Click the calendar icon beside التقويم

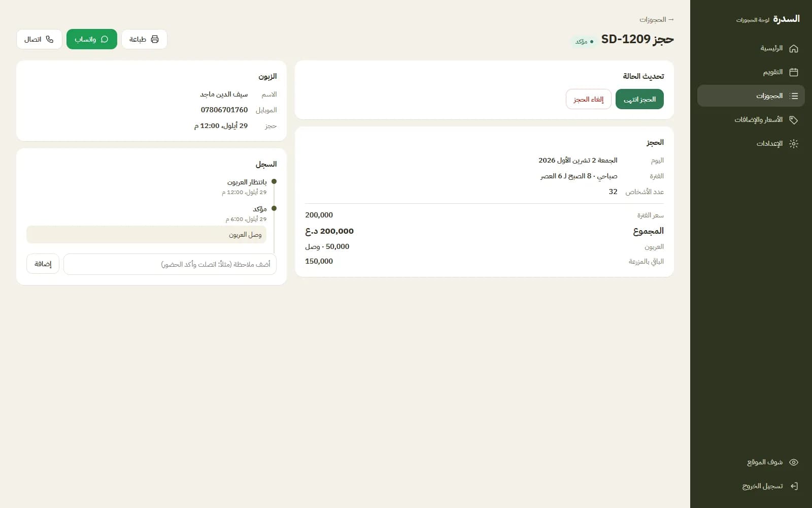tap(794, 72)
